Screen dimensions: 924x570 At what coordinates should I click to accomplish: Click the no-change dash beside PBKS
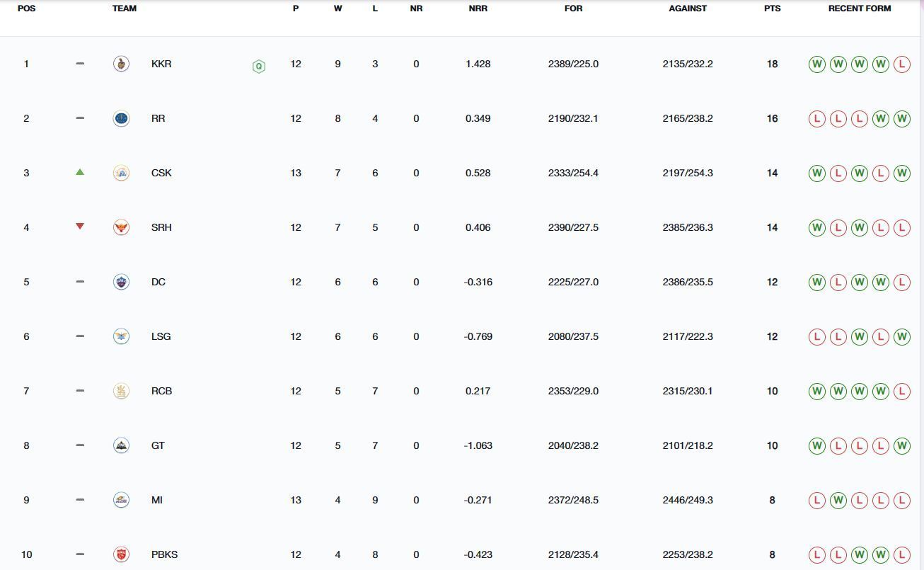pos(80,554)
